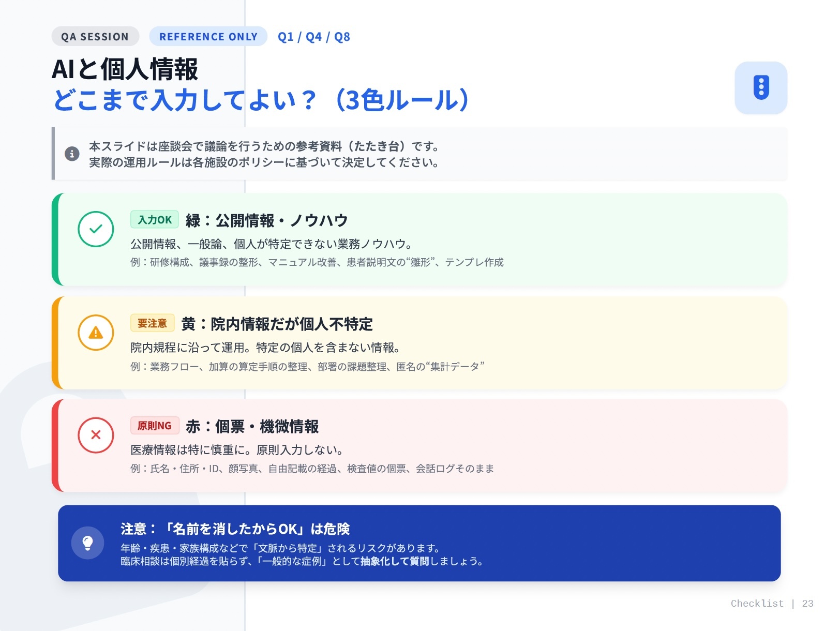
Task: Click the red X circle icon
Action: pyautogui.click(x=96, y=435)
